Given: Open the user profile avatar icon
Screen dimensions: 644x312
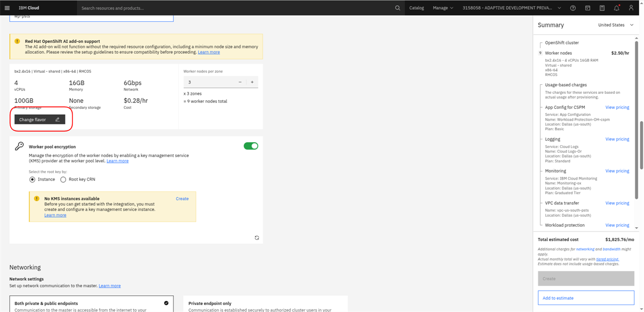Looking at the screenshot, I should [x=631, y=8].
